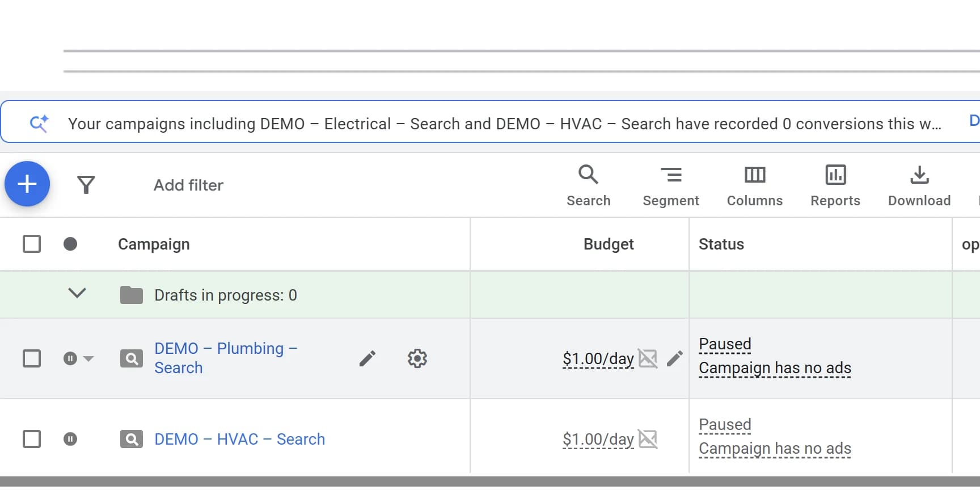Click the Drafts in progress folder icon
Image resolution: width=980 pixels, height=490 pixels.
[132, 295]
